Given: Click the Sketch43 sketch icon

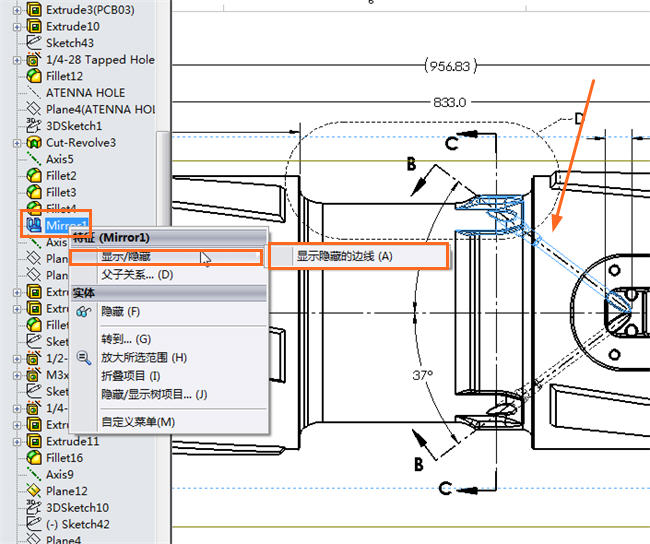Looking at the screenshot, I should coord(34,43).
